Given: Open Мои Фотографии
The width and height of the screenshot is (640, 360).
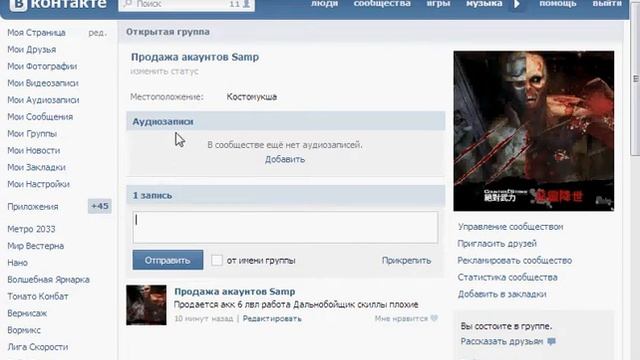Looking at the screenshot, I should pyautogui.click(x=42, y=66).
